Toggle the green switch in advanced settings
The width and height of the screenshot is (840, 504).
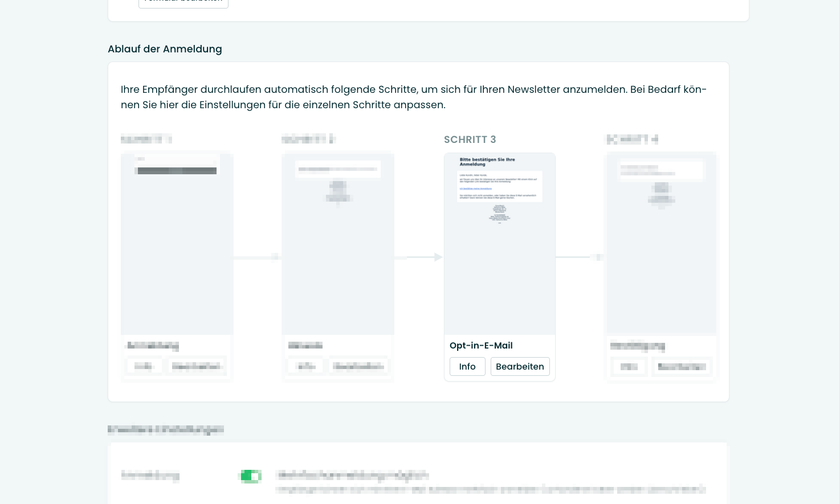click(x=250, y=476)
